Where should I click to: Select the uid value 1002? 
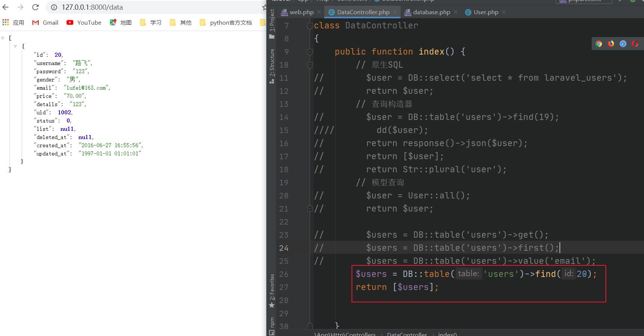64,112
